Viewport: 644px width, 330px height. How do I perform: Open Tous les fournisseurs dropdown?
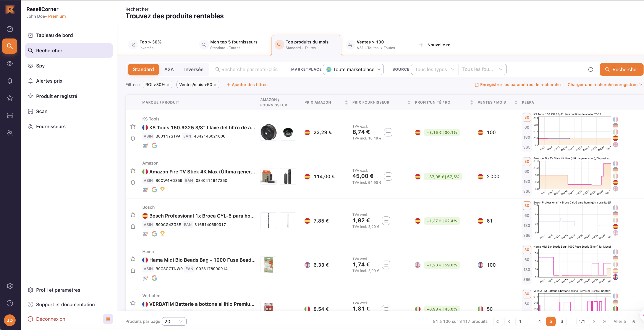click(482, 69)
